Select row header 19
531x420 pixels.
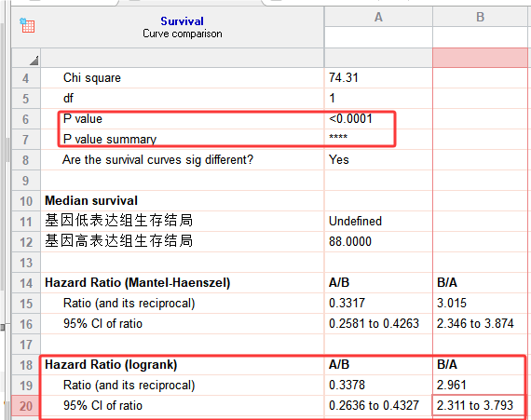tap(26, 386)
